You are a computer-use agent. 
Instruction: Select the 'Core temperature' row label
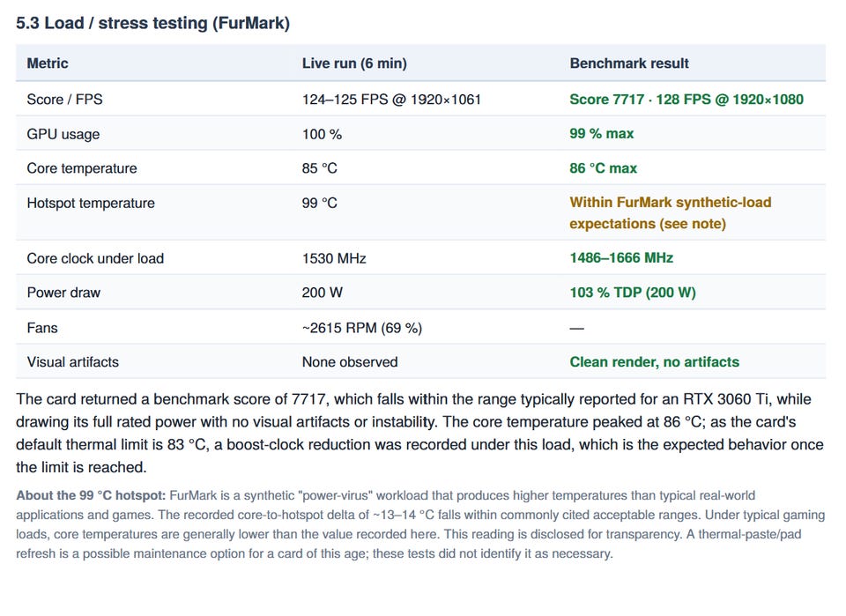[x=82, y=168]
